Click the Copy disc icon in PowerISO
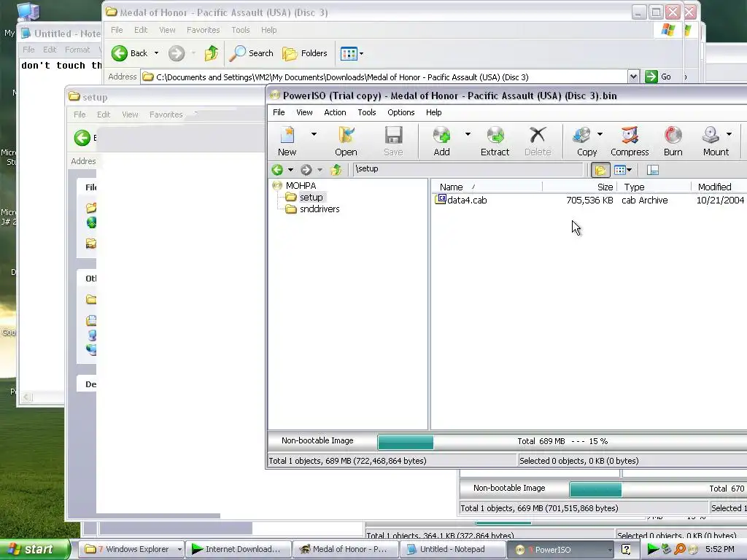The width and height of the screenshot is (747, 560). [584, 141]
